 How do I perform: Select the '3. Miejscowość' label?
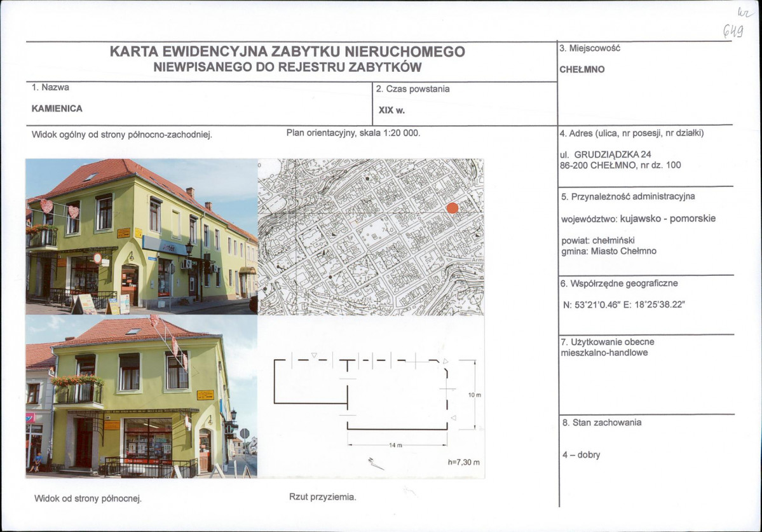coord(590,48)
